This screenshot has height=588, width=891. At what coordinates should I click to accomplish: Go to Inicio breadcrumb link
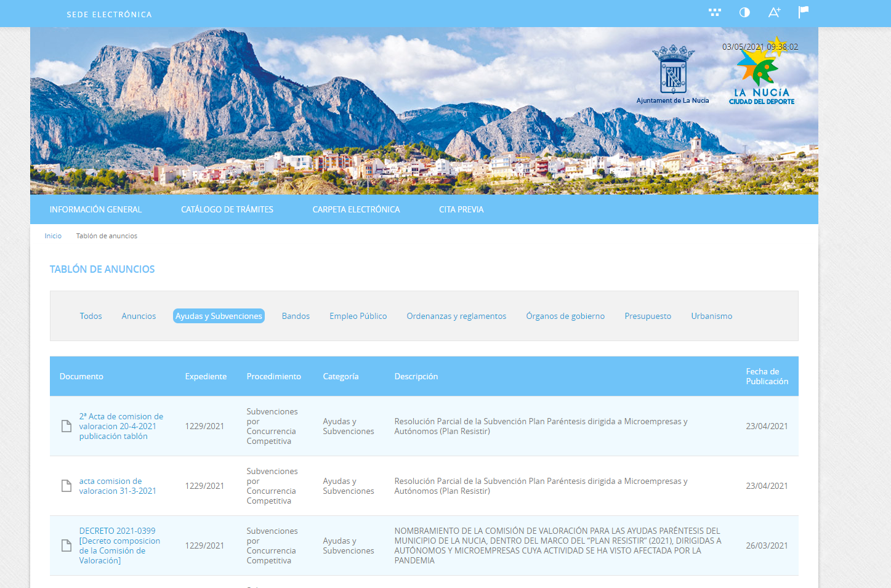click(x=53, y=236)
